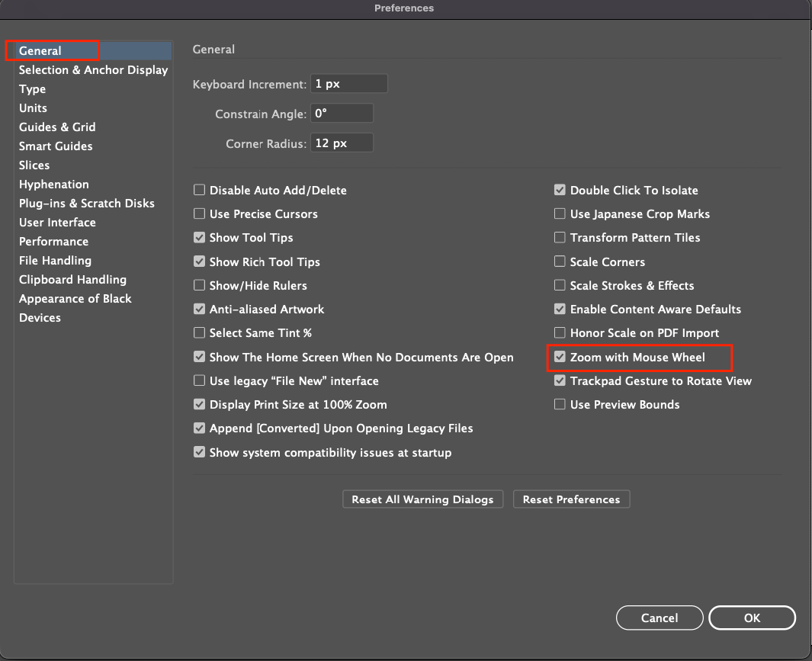The width and height of the screenshot is (812, 661).
Task: Enable Use Preview Bounds
Action: (x=560, y=404)
